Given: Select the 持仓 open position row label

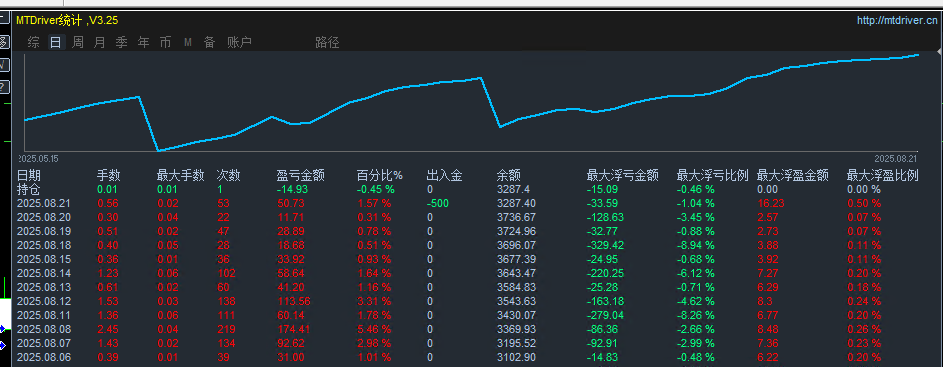Looking at the screenshot, I should point(29,190).
